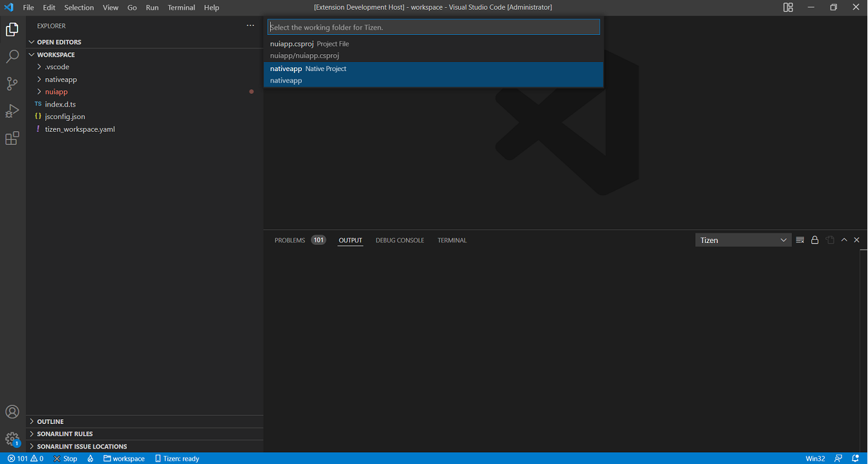Open Run and Debug from the activity bar
Screen dimensions: 868x464
click(12, 111)
